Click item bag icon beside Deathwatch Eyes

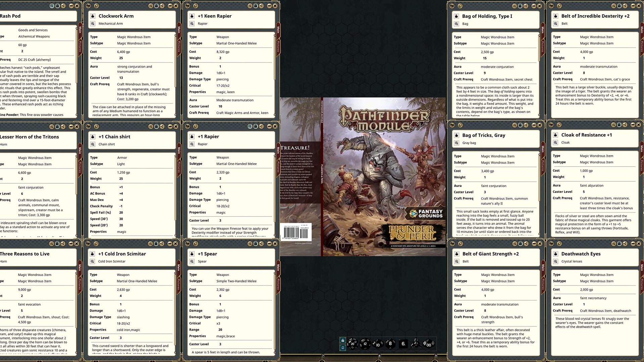pyautogui.click(x=555, y=254)
